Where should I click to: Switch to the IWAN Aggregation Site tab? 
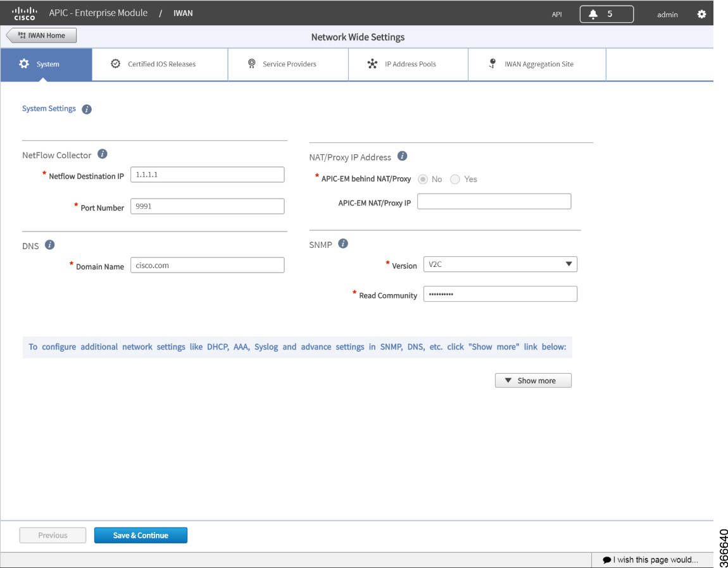pos(537,65)
